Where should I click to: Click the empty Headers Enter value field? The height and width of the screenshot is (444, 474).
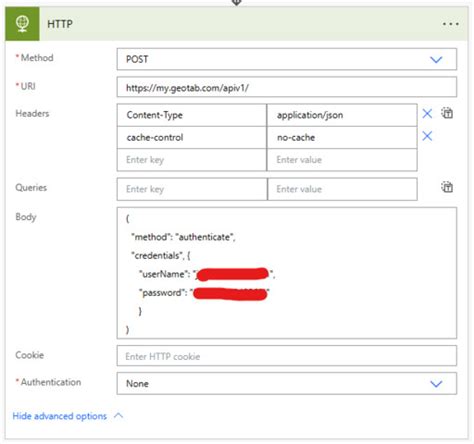(x=342, y=160)
